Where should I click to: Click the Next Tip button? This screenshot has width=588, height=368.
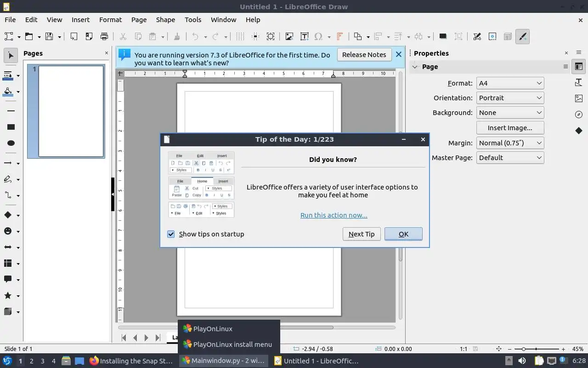pyautogui.click(x=362, y=234)
